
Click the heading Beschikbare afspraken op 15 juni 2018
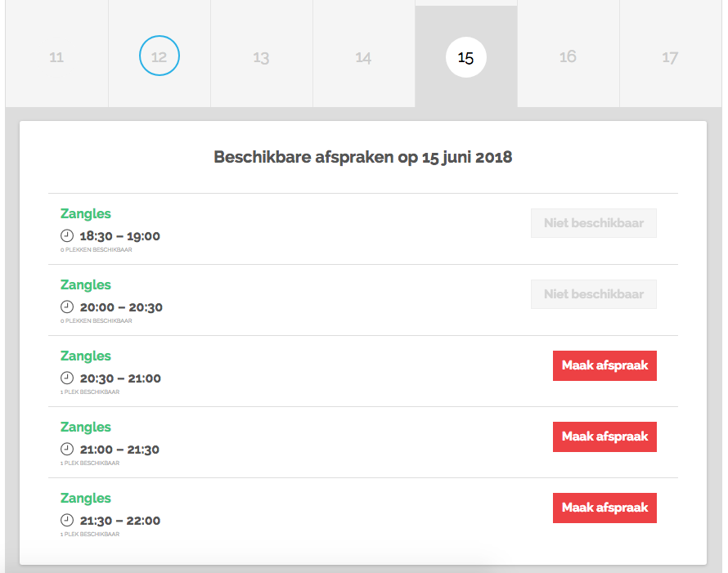click(362, 157)
